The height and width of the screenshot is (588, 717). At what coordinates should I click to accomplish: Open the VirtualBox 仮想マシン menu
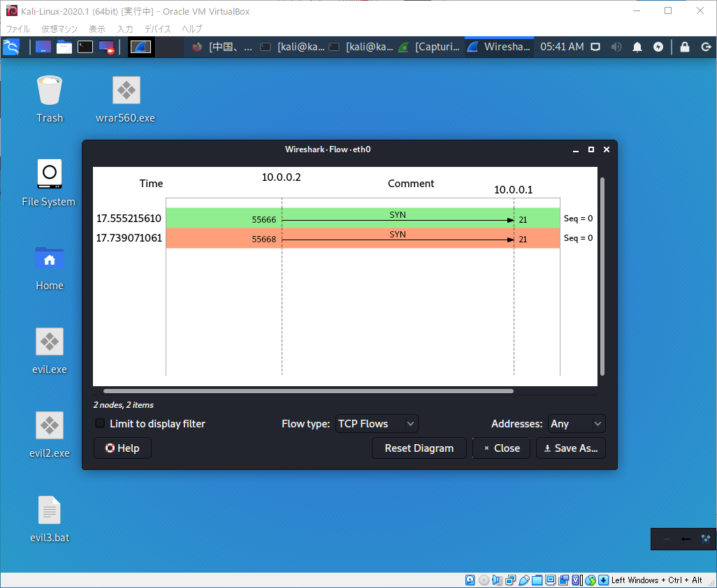(59, 29)
